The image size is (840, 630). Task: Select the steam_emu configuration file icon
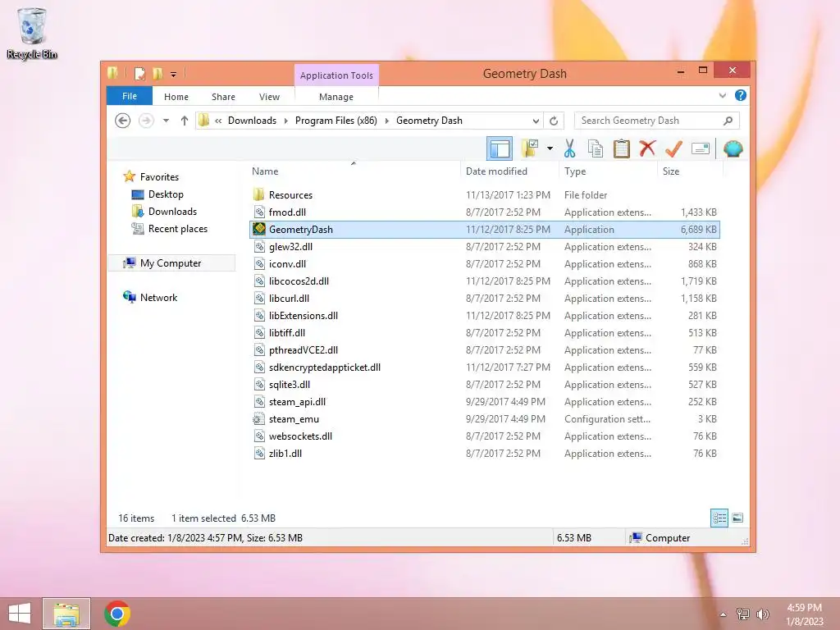click(259, 419)
